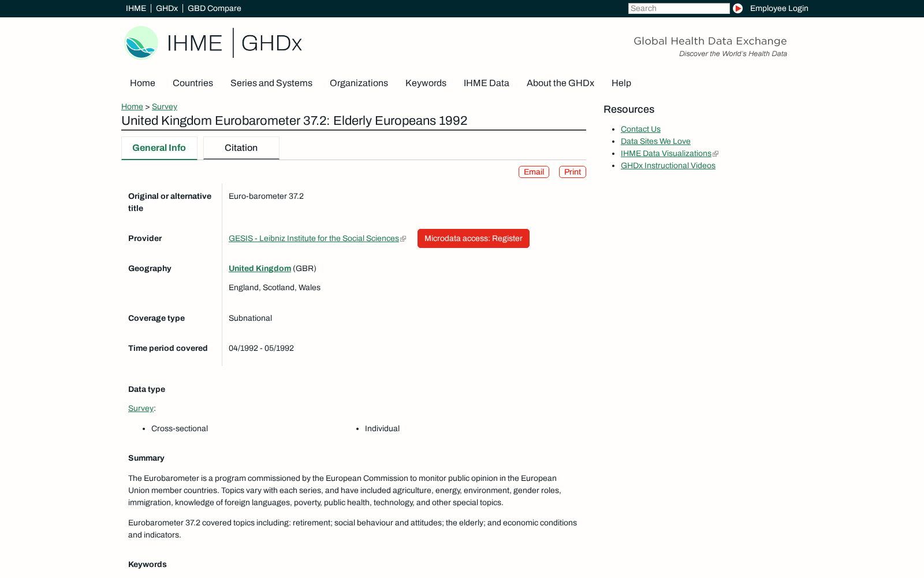Open GBD Compare from top bar
This screenshot has height=578, width=924.
point(214,8)
